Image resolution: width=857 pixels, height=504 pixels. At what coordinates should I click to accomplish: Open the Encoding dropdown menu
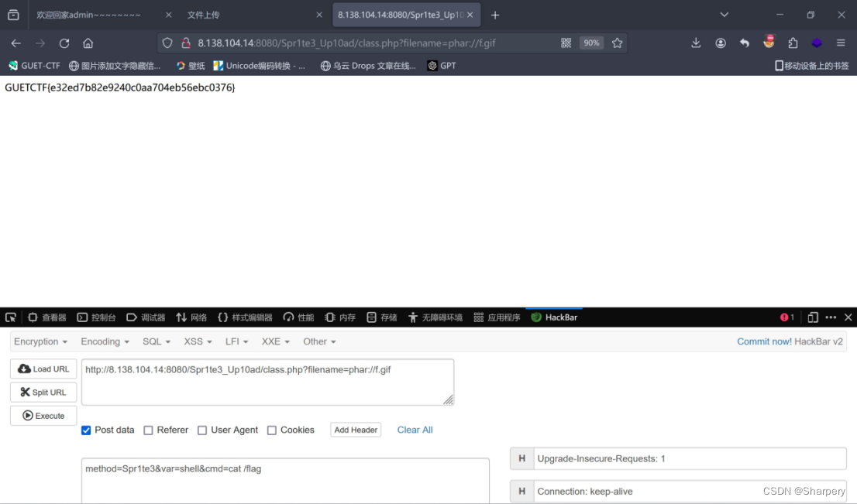pos(105,341)
